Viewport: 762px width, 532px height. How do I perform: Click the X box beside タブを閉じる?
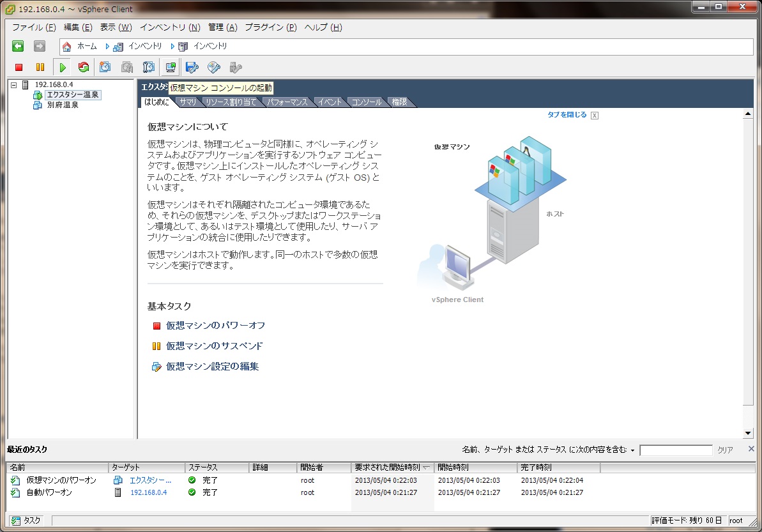pyautogui.click(x=595, y=116)
